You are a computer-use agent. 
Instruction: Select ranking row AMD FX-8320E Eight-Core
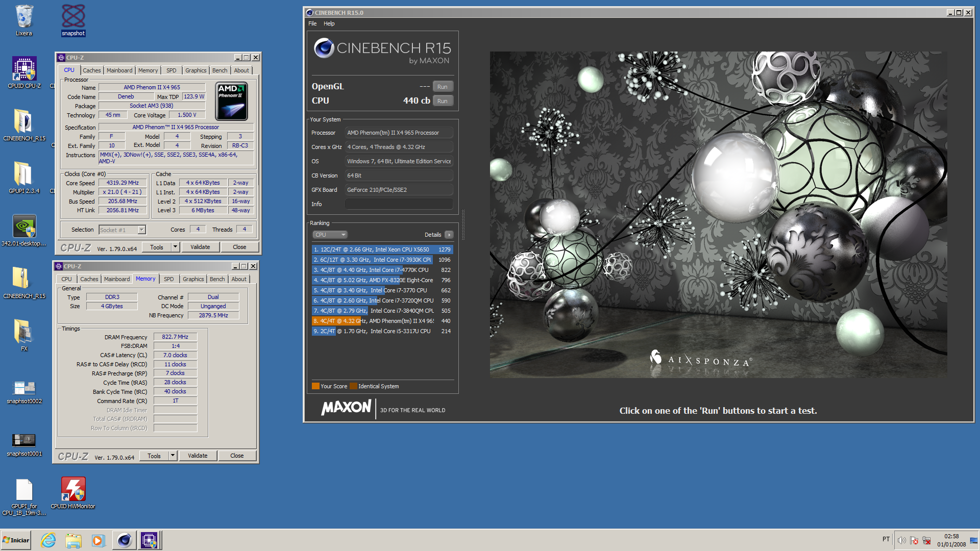(382, 280)
